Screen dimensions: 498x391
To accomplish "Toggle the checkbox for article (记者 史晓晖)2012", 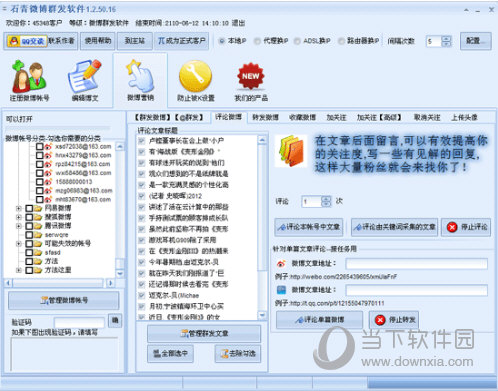I will coord(141,196).
